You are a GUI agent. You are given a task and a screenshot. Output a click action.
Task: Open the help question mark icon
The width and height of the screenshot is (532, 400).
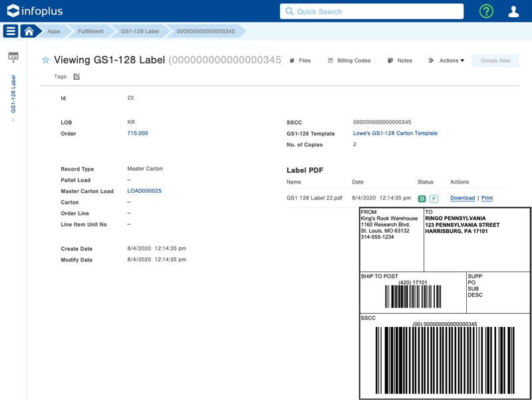point(485,11)
